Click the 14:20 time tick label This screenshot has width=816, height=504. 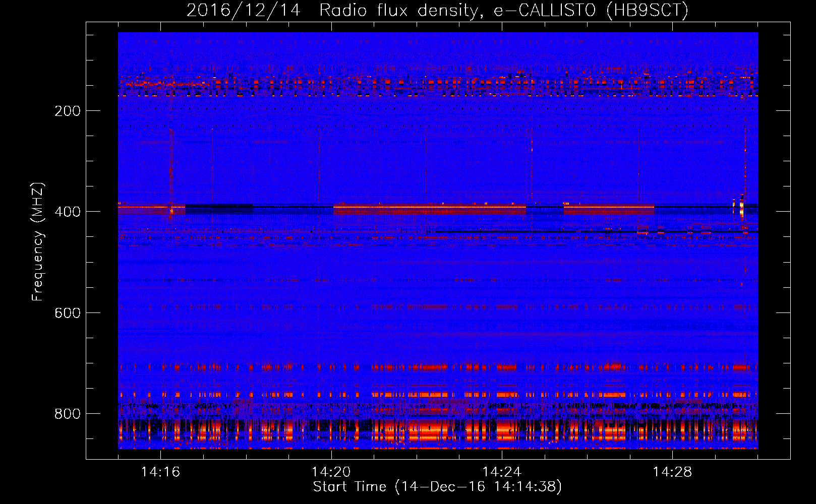click(x=331, y=472)
